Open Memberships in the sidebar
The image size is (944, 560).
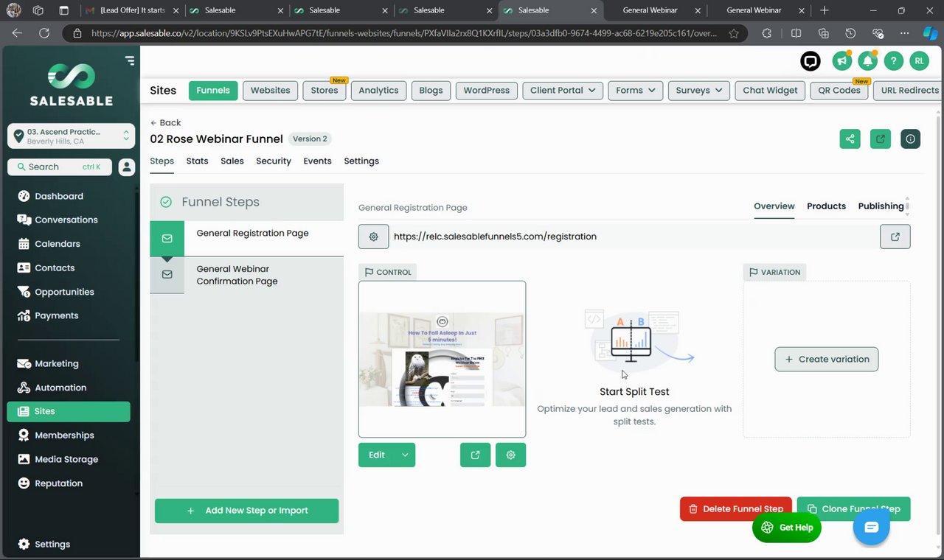pos(55,435)
